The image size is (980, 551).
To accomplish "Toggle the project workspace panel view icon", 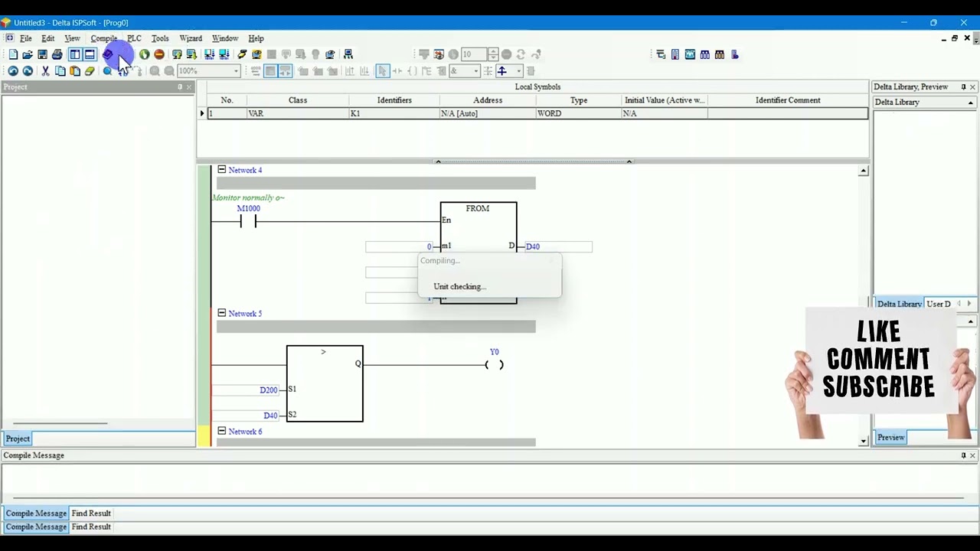I will tap(75, 54).
